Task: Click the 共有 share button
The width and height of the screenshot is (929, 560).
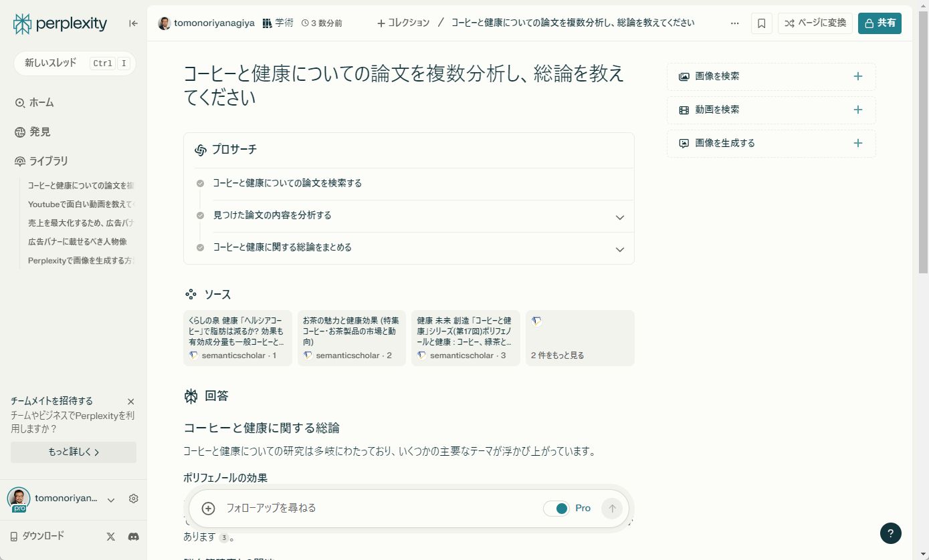Action: point(880,22)
